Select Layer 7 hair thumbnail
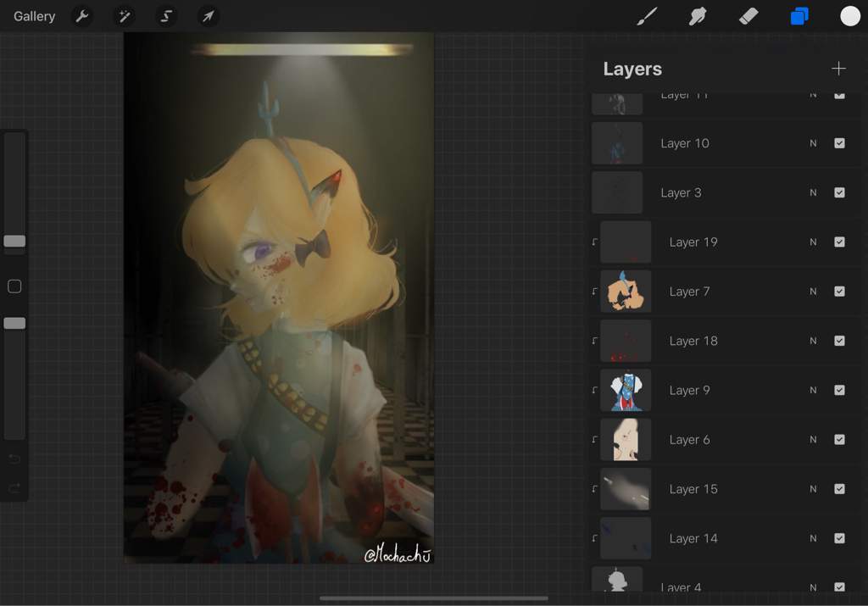Screen dimensions: 868x606 tap(626, 291)
